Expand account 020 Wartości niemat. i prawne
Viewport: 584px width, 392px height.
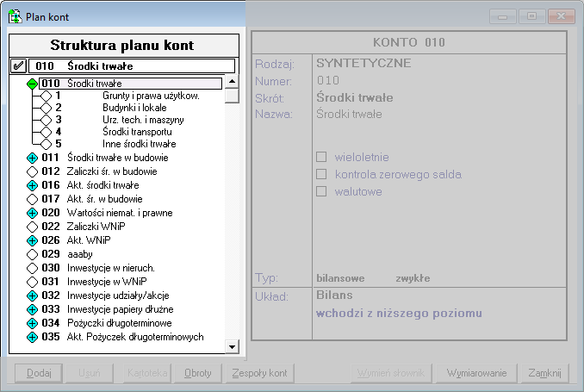[x=32, y=213]
